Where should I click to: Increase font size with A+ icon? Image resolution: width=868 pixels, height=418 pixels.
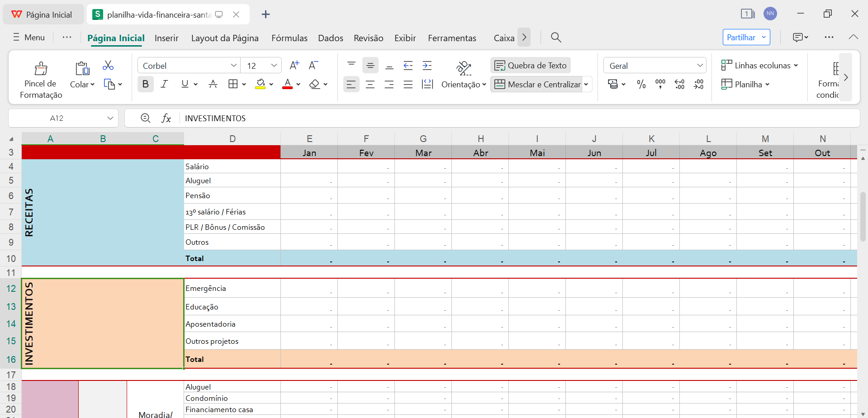(294, 65)
